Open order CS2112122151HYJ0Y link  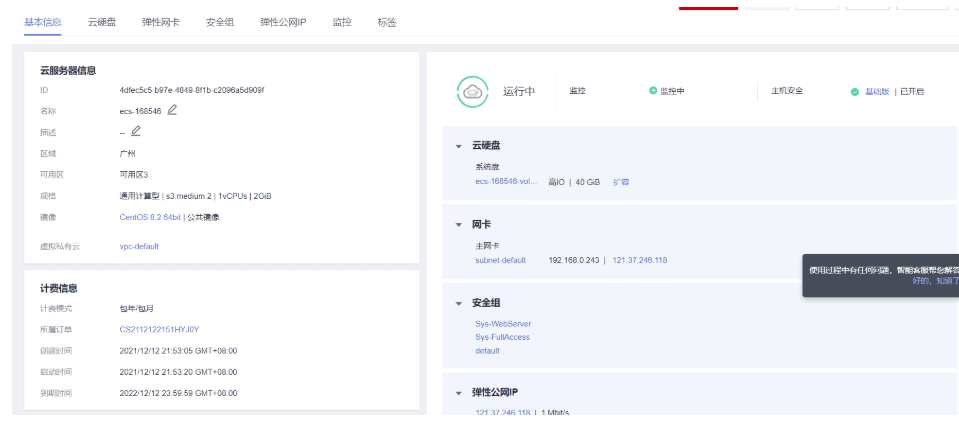click(x=159, y=330)
